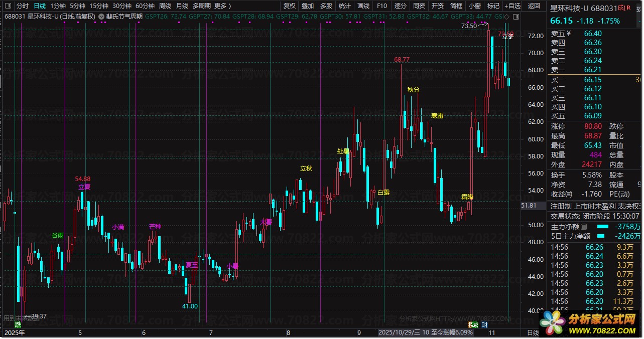Viewport: 644px width, 339px height.
Task: Select the 日线 daily chart tab
Action: click(40, 6)
